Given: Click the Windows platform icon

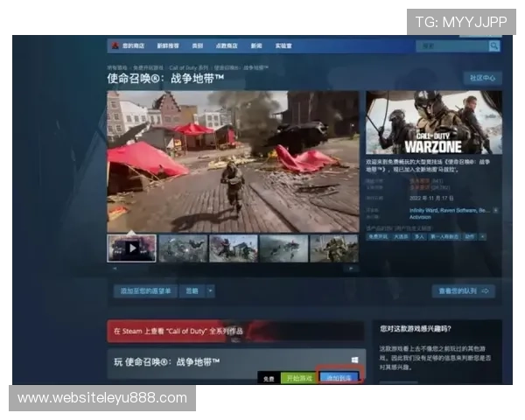Looking at the screenshot, I should coord(355,360).
